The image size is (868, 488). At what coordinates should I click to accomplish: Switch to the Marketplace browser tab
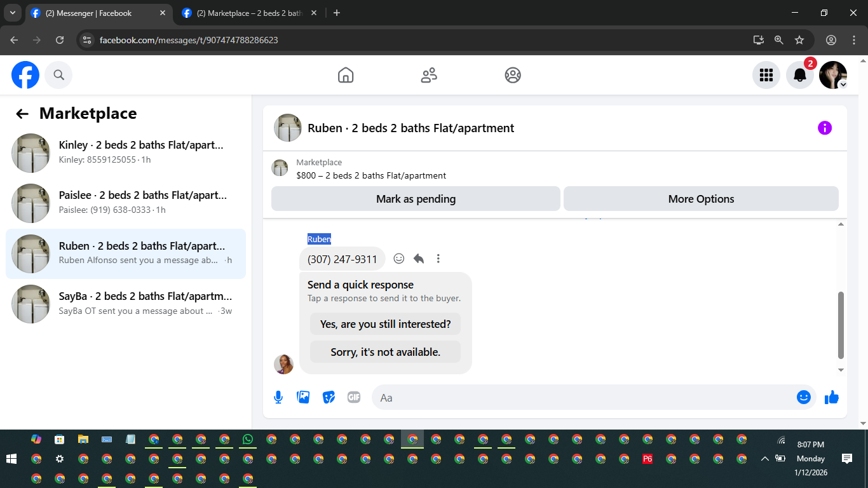point(249,13)
